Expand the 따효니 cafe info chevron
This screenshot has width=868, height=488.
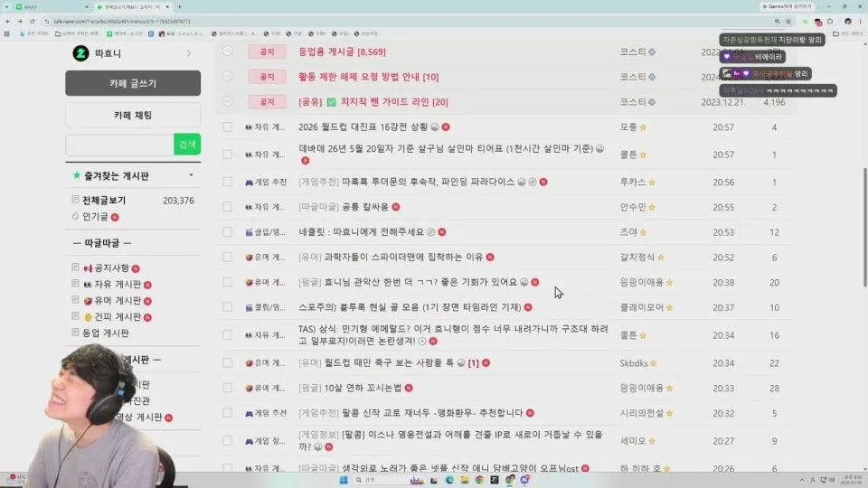pos(189,53)
